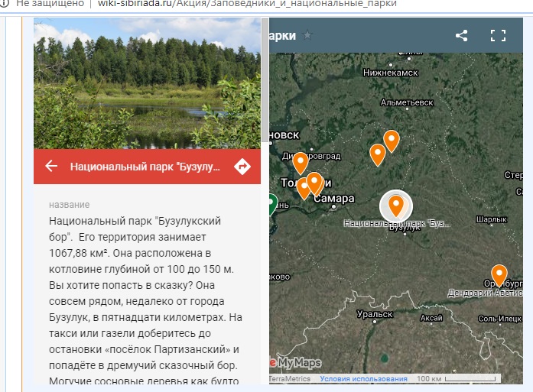Click the orange marker near Оренбург

point(499,276)
